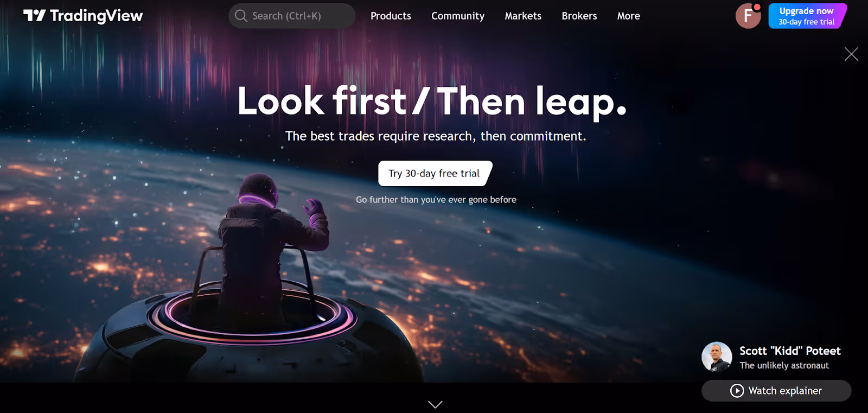Screen dimensions: 868x413
Task: Click the Upgrade now button
Action: coord(807,16)
